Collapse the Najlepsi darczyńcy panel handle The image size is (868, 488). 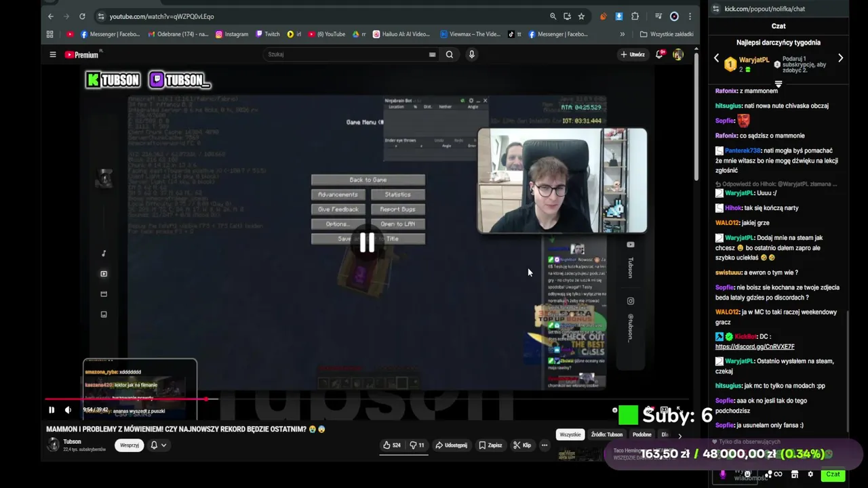click(778, 84)
